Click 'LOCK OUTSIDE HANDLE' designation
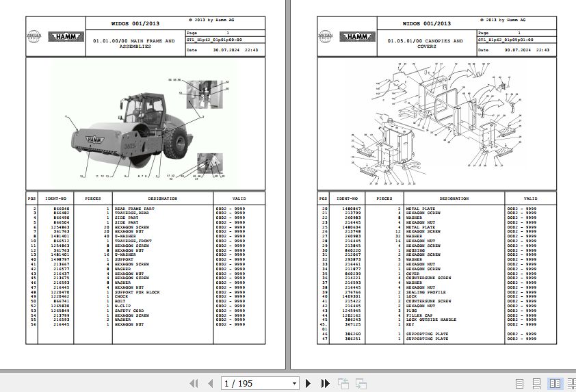 pyautogui.click(x=431, y=319)
